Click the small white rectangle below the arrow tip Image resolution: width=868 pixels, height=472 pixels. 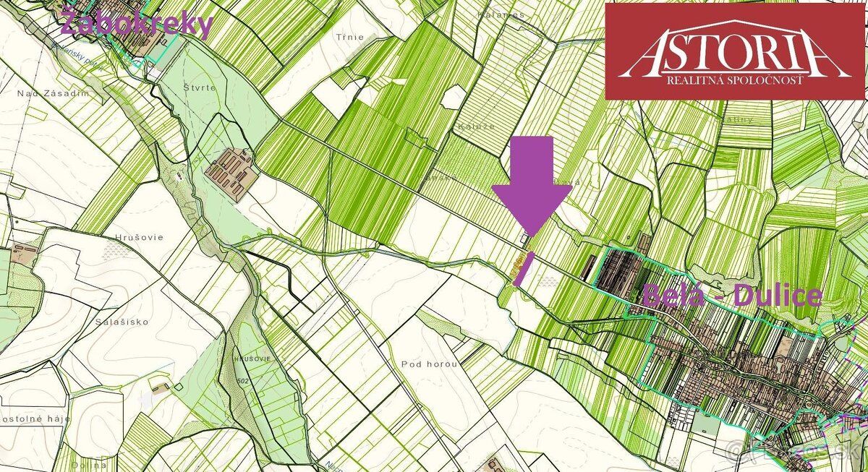[x=525, y=239]
